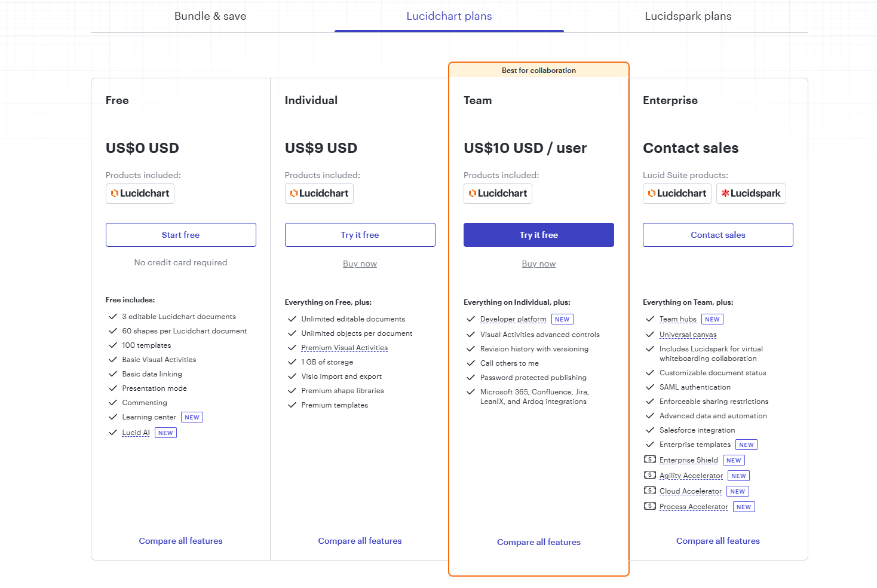Screen dimensions: 877x588
Task: Open the Process Accelerator link
Action: [694, 507]
